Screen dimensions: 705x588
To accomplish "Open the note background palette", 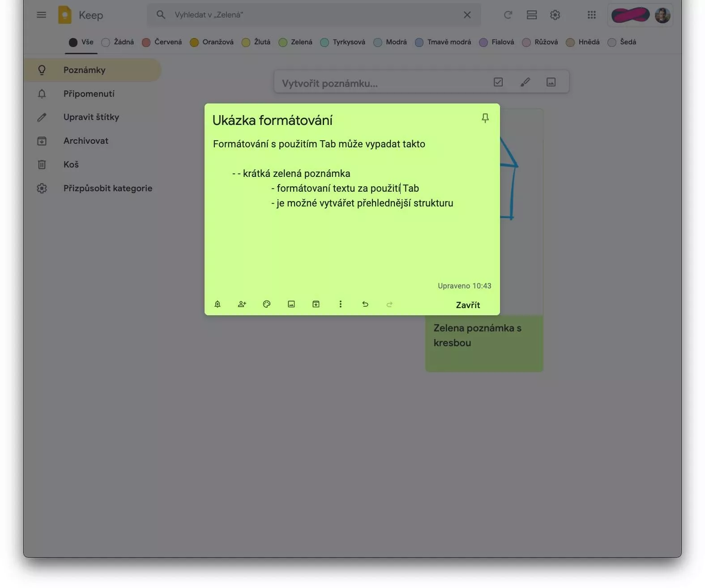I will click(x=267, y=304).
